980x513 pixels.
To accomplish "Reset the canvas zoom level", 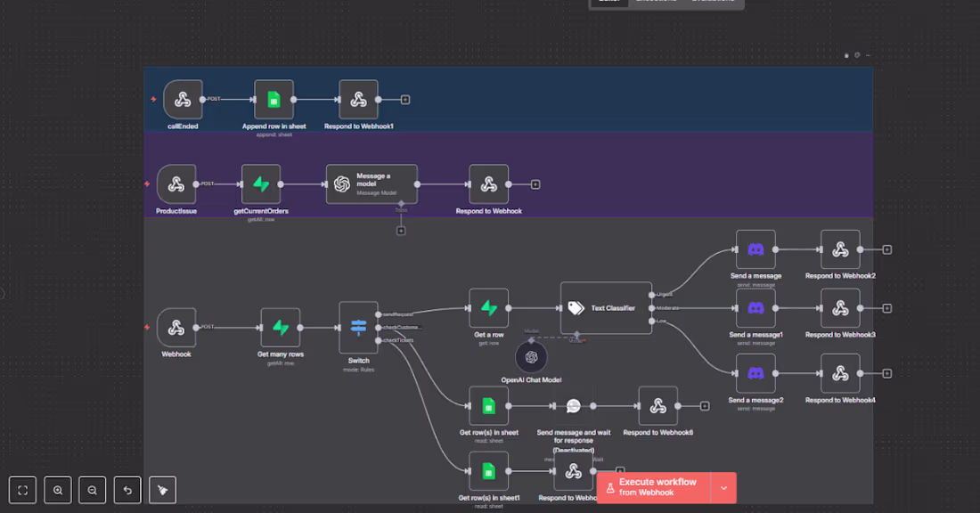I will [x=127, y=490].
